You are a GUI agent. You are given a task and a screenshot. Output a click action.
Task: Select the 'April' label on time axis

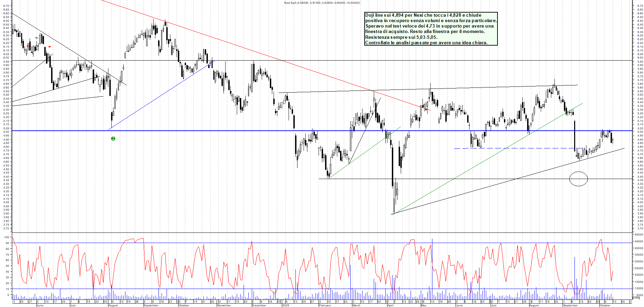(x=390, y=305)
